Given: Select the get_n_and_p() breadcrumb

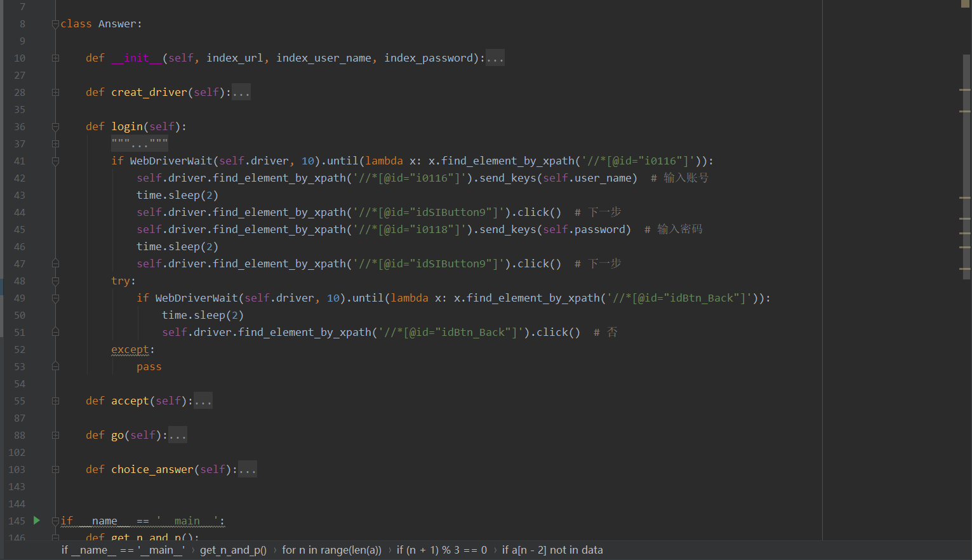Looking at the screenshot, I should click(x=233, y=550).
